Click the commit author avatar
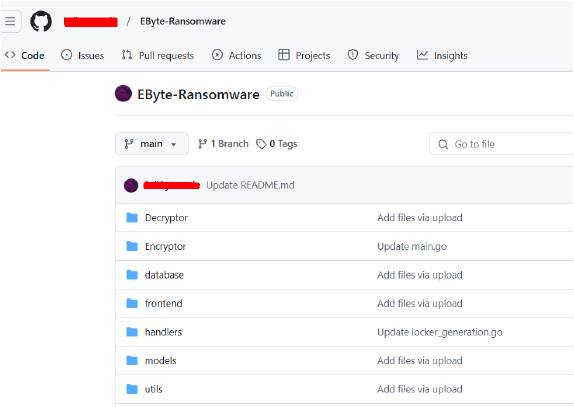The width and height of the screenshot is (574, 407). [x=131, y=185]
